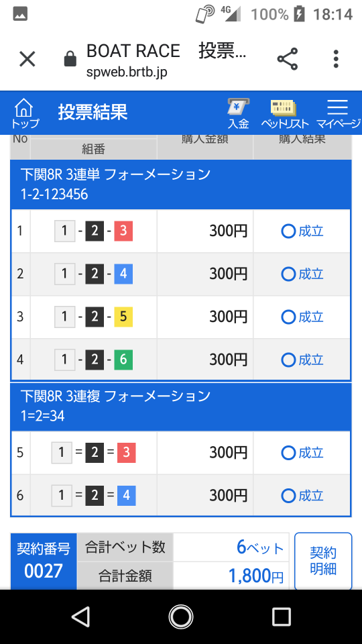Tap the lock security icon by URL
Viewport: 362px width, 644px height.
pos(70,59)
